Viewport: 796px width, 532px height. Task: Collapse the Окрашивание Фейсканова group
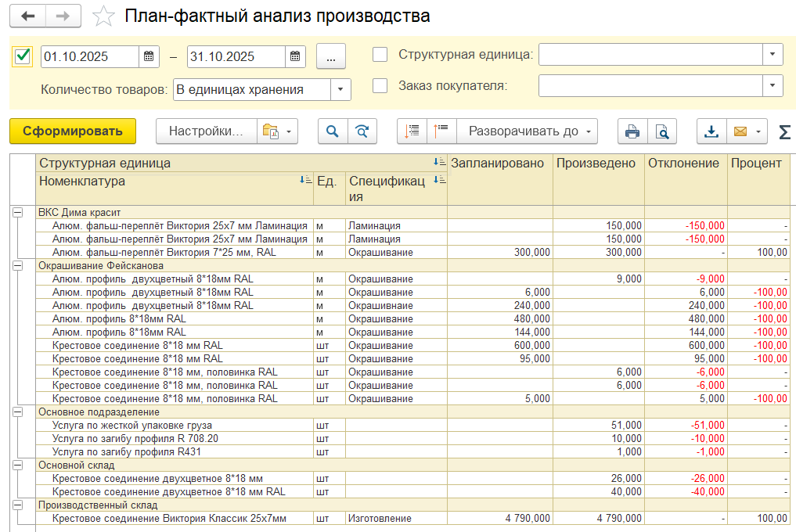(x=18, y=265)
